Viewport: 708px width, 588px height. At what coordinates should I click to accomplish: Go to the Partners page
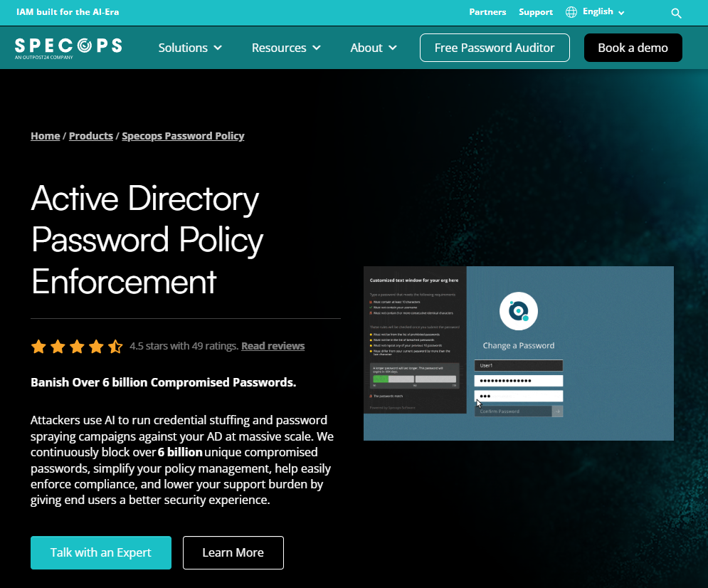point(487,12)
